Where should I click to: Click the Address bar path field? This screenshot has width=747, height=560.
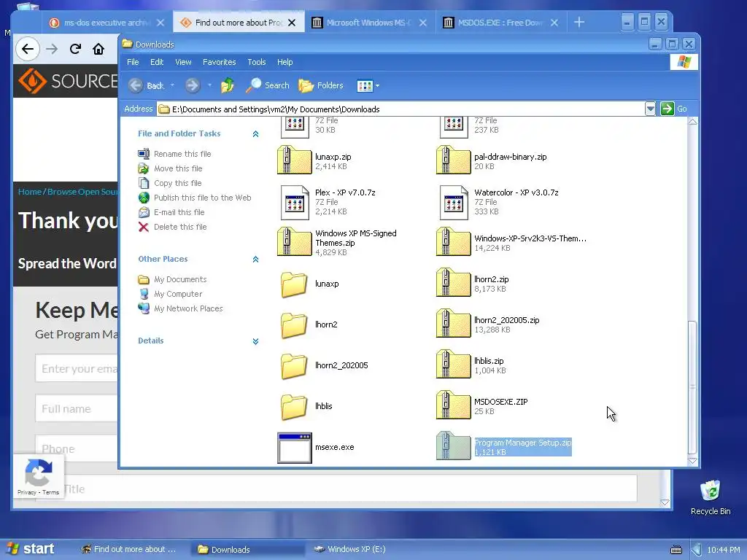tap(400, 109)
